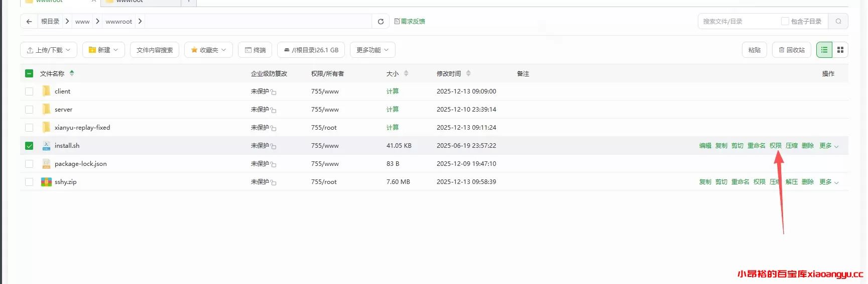The image size is (868, 284).
Task: Open the xianyu-replay-fixed folder name
Action: pos(82,128)
